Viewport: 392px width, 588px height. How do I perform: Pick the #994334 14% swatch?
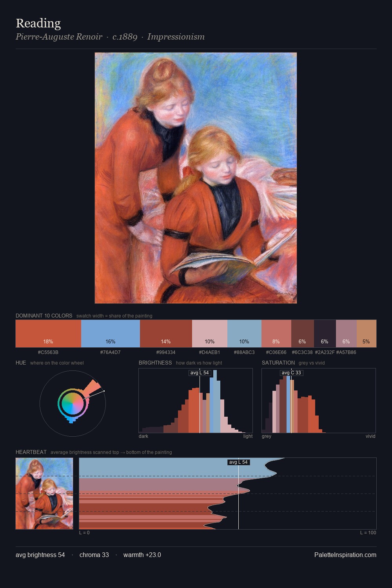[166, 334]
